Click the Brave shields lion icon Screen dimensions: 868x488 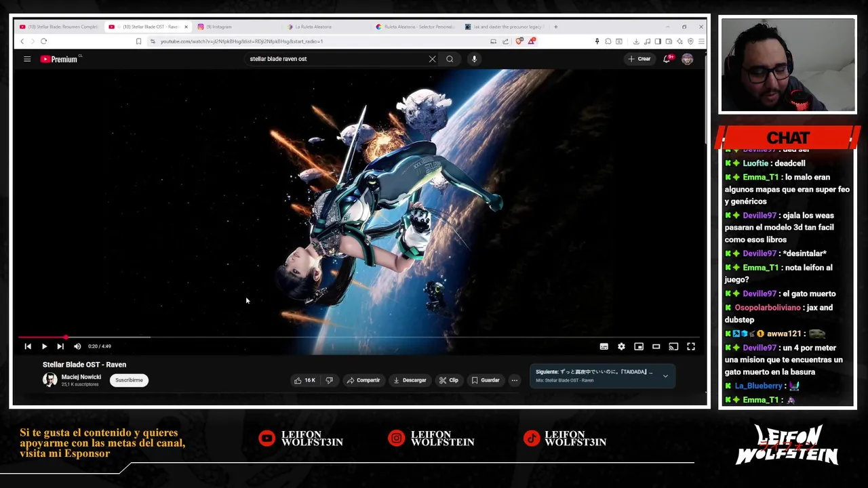coord(519,41)
